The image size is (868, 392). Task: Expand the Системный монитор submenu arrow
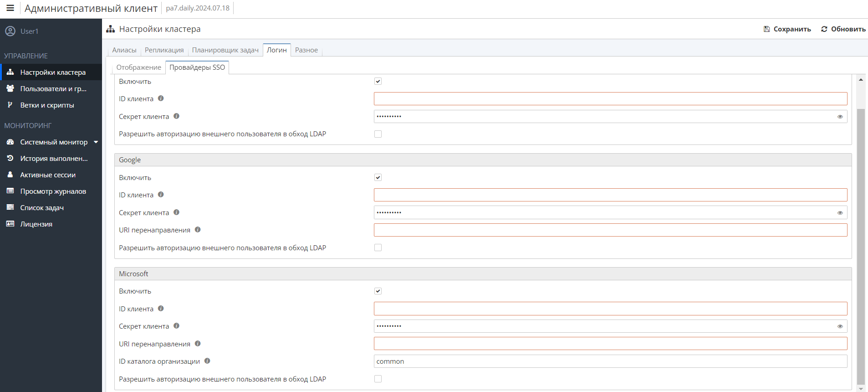(96, 142)
